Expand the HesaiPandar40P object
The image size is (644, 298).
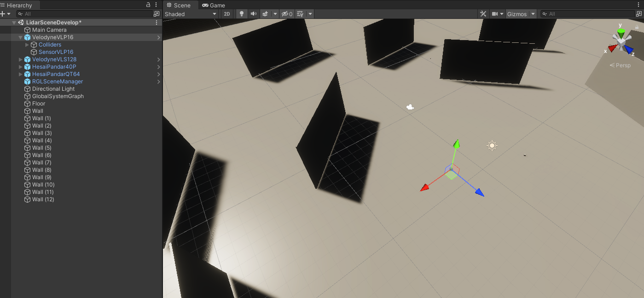(x=20, y=67)
